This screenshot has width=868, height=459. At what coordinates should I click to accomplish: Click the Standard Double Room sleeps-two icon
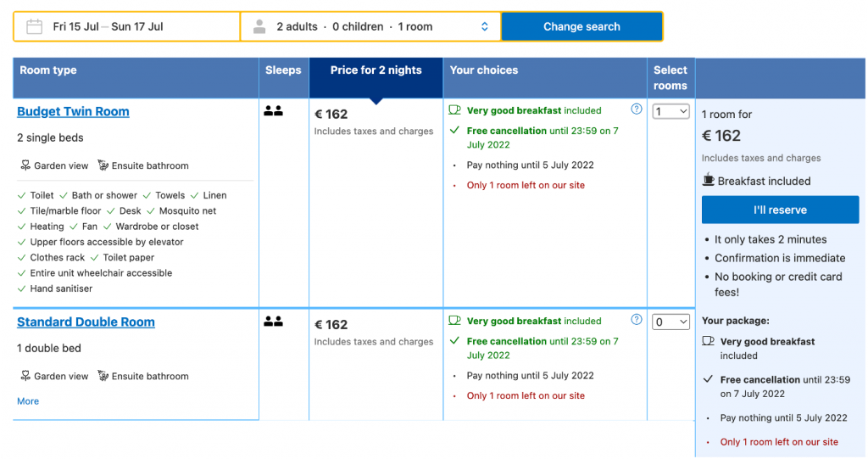(273, 322)
